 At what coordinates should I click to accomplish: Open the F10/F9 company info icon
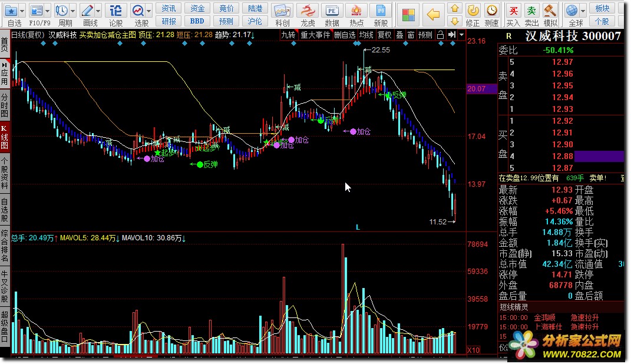(37, 11)
